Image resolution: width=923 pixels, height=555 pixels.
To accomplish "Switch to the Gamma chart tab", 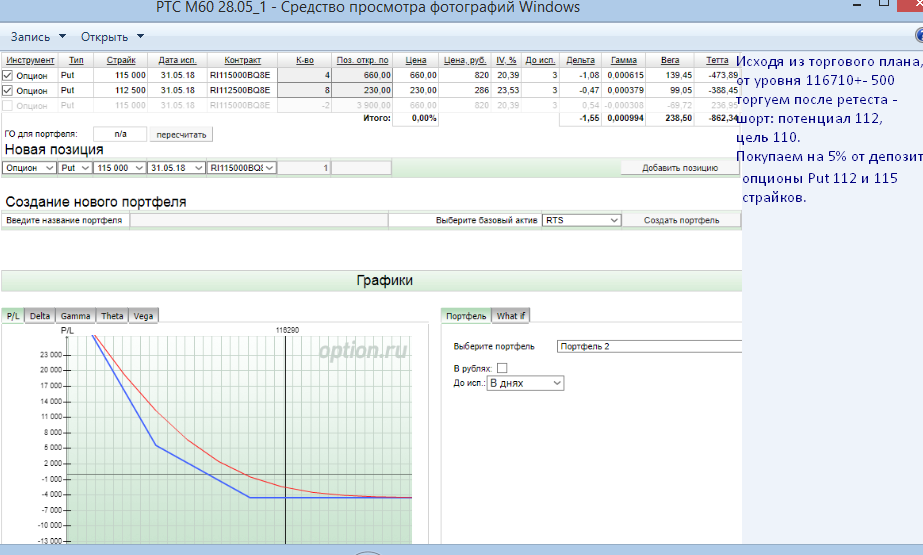I will tap(75, 316).
